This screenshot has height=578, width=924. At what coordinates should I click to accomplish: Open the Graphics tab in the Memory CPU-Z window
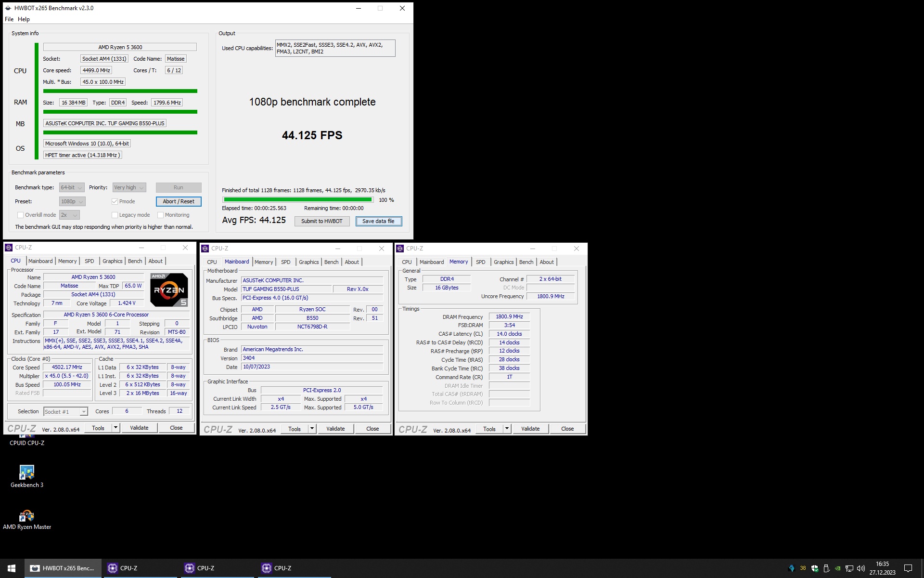point(504,262)
